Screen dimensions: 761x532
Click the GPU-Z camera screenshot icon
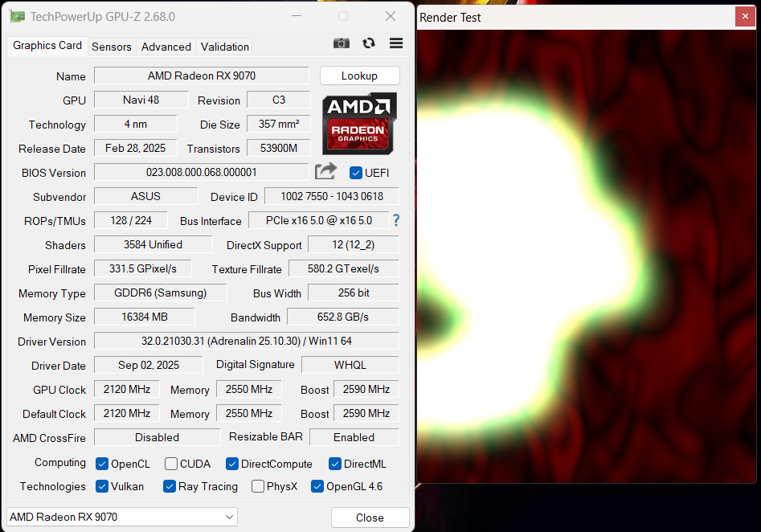[x=341, y=43]
